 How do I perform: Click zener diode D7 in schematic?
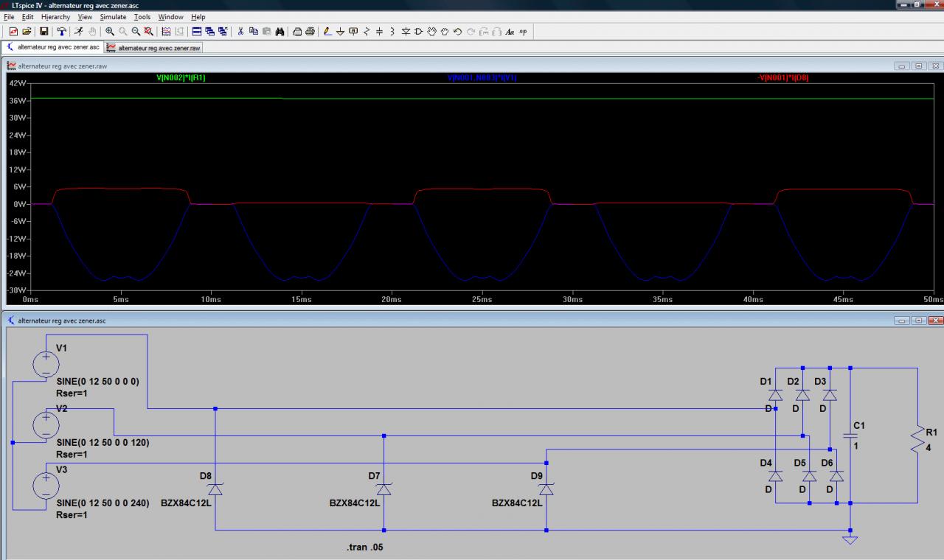pyautogui.click(x=383, y=489)
